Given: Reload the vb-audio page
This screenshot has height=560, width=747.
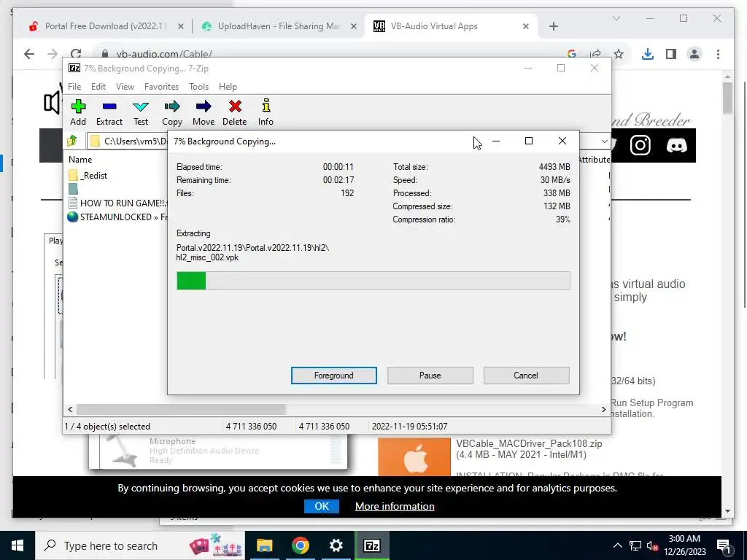Looking at the screenshot, I should tap(76, 54).
